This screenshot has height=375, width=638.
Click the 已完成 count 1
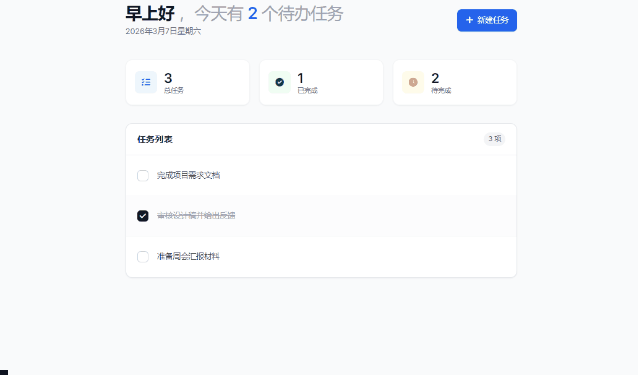coord(301,78)
